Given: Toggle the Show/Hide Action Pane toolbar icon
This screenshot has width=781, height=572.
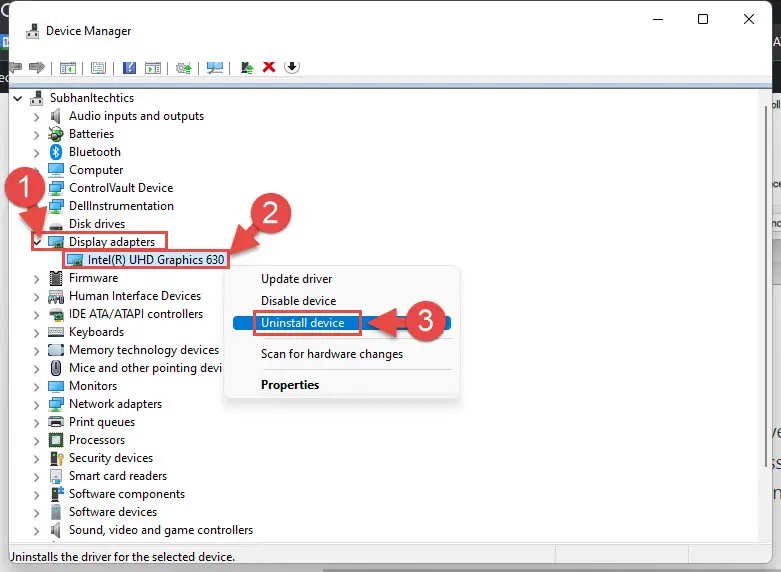Looking at the screenshot, I should coord(153,67).
